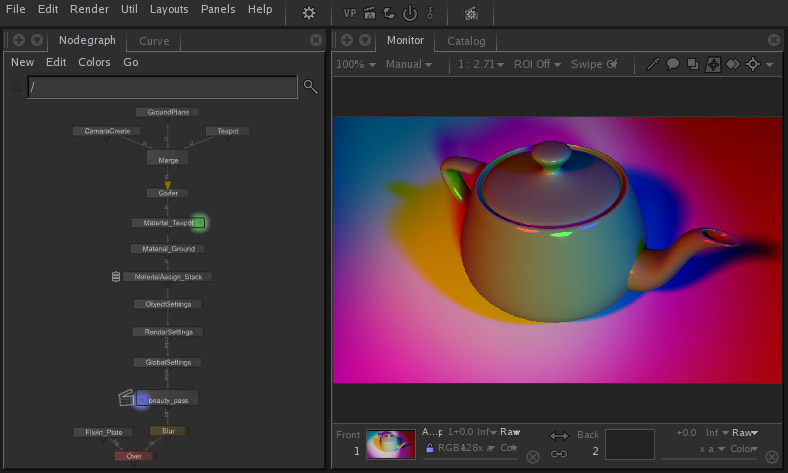Select the FileIn_Plate node

pyautogui.click(x=104, y=432)
